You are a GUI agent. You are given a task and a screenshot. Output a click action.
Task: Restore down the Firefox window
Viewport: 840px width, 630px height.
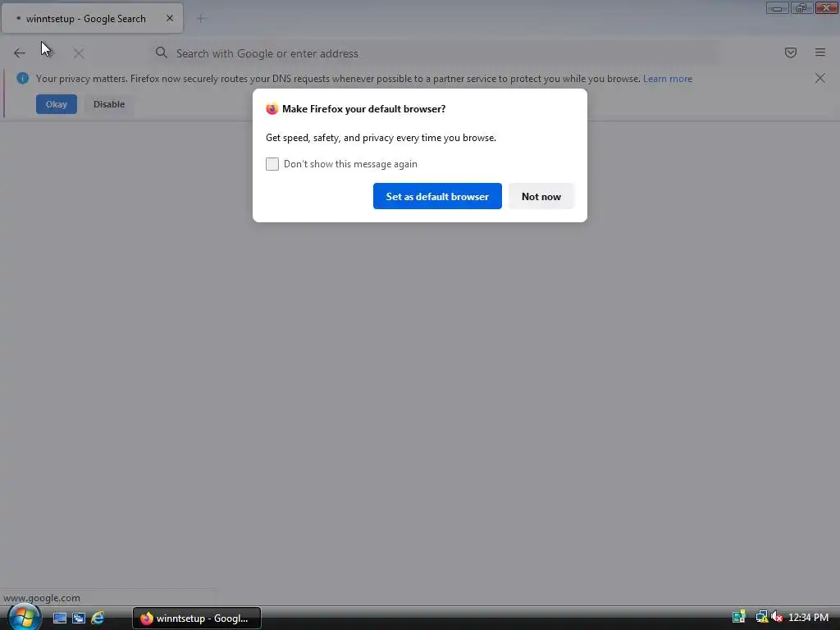click(x=801, y=7)
